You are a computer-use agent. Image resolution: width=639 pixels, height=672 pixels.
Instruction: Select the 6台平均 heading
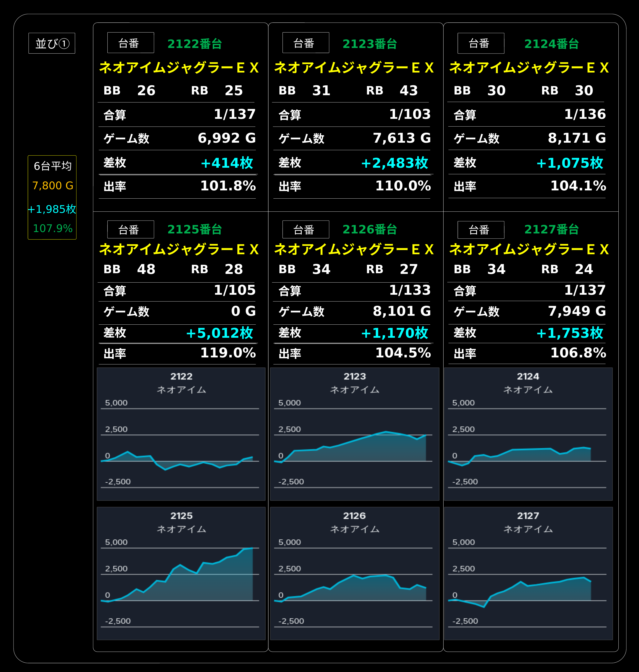(52, 166)
